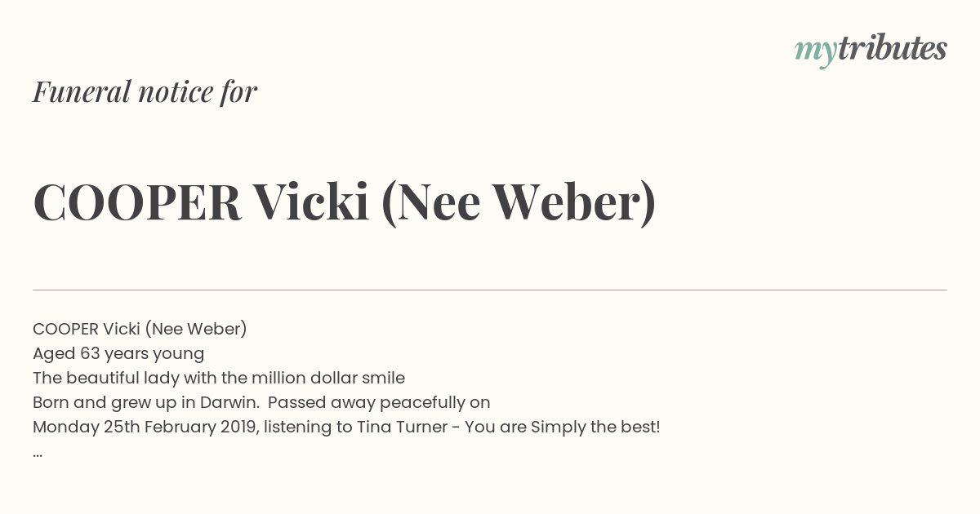Click the dark "tributes" logo wordmark
Viewport: 980px width, 514px height.
893,48
